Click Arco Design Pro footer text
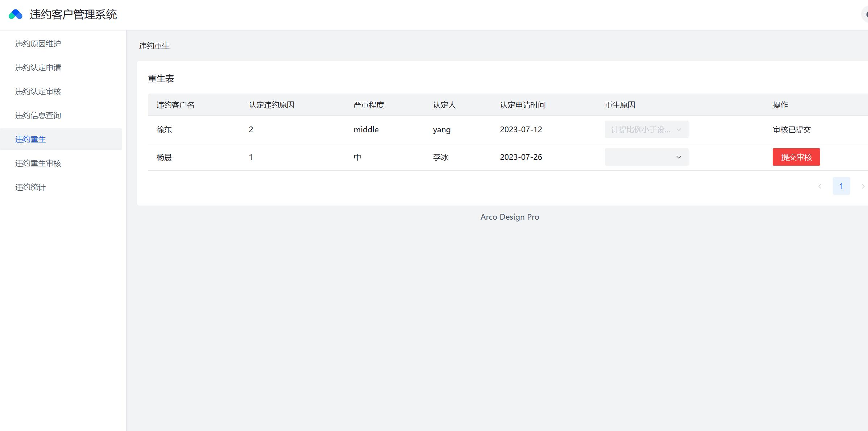Image resolution: width=868 pixels, height=431 pixels. [510, 217]
